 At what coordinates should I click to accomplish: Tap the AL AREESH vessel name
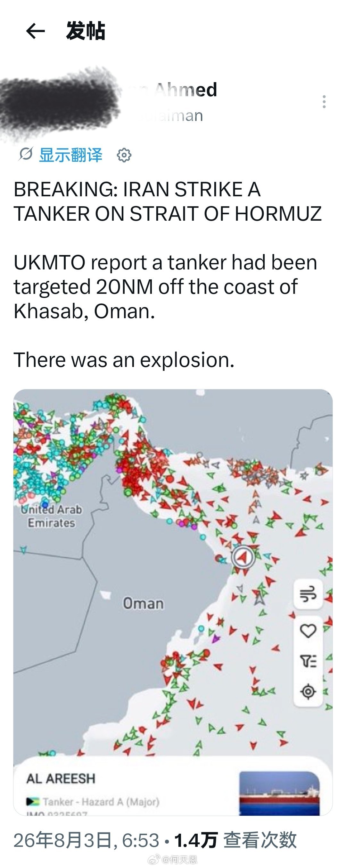(x=61, y=779)
